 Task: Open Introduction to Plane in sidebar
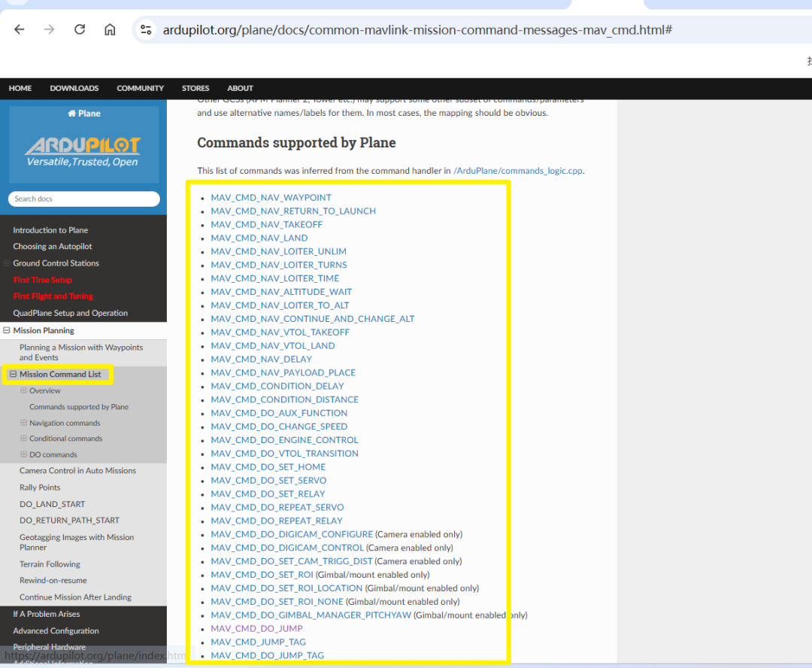tap(50, 230)
